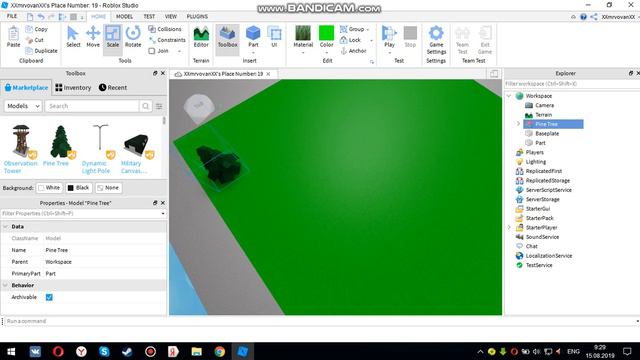Click the Group button
The width and height of the screenshot is (640, 360).
point(352,29)
